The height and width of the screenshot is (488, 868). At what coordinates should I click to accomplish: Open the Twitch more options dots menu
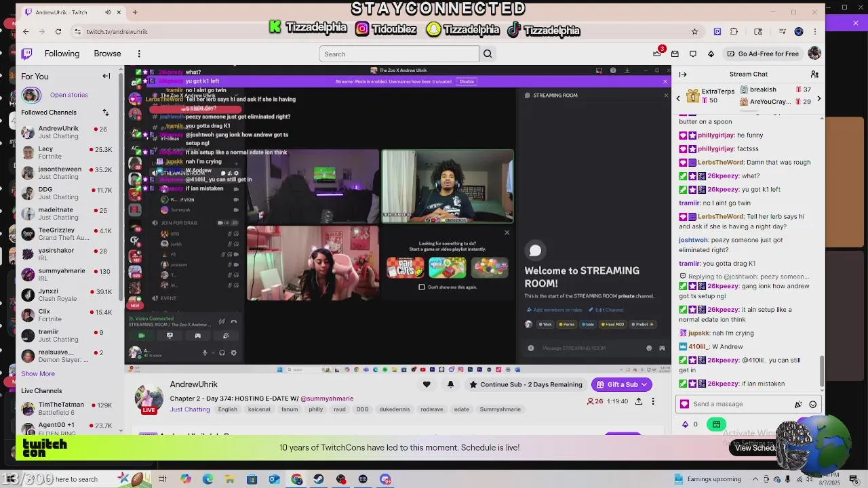139,54
